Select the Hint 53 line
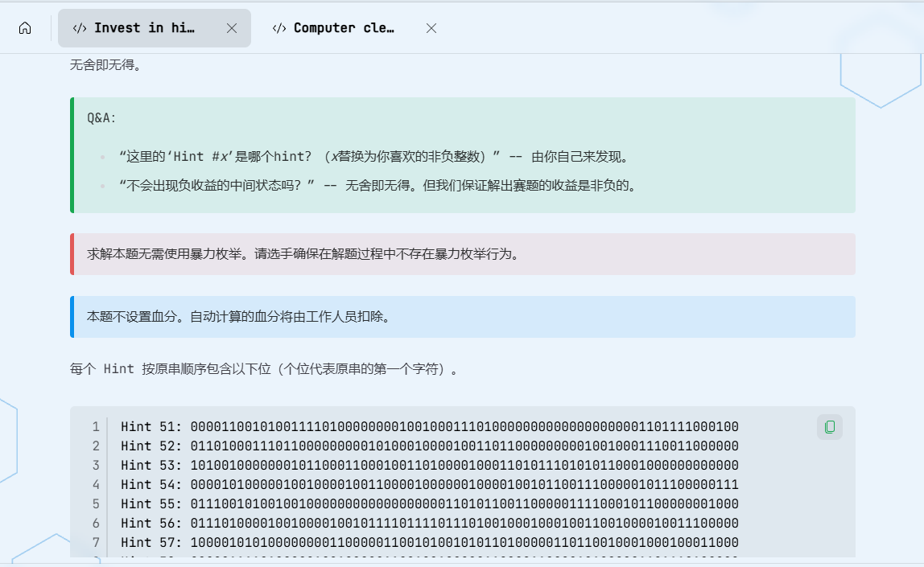Viewport: 924px width, 567px height. [430, 465]
